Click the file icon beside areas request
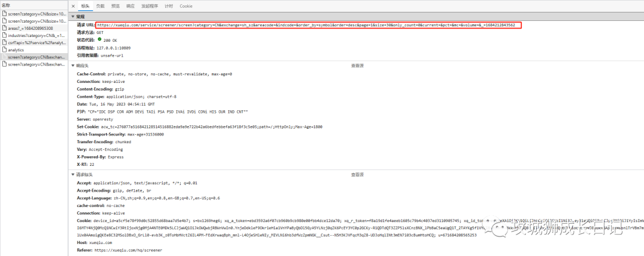The width and height of the screenshot is (644, 256). pyautogui.click(x=4, y=28)
